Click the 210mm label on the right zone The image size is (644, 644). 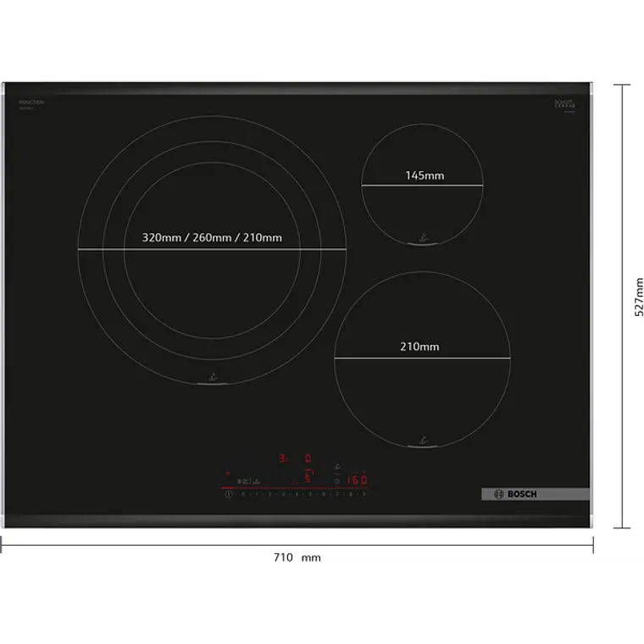click(419, 347)
